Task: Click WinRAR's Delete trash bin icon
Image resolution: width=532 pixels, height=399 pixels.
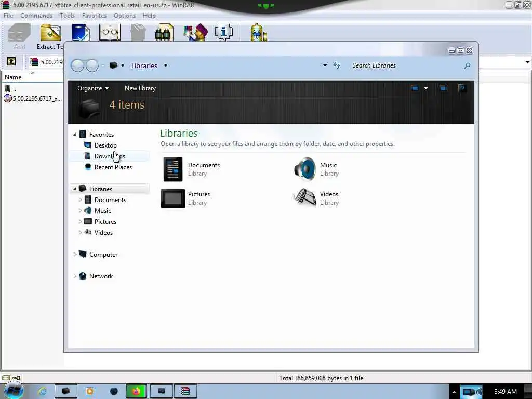Action: pyautogui.click(x=138, y=33)
